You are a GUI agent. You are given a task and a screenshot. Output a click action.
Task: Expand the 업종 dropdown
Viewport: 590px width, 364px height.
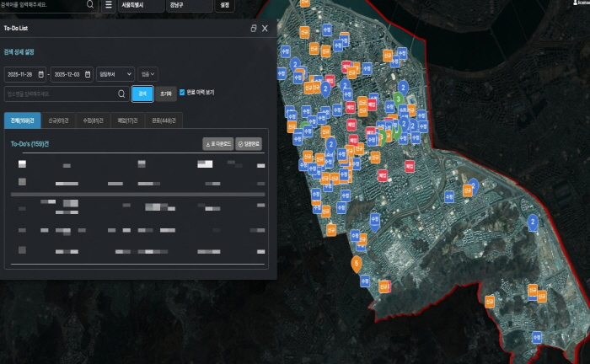pyautogui.click(x=148, y=73)
